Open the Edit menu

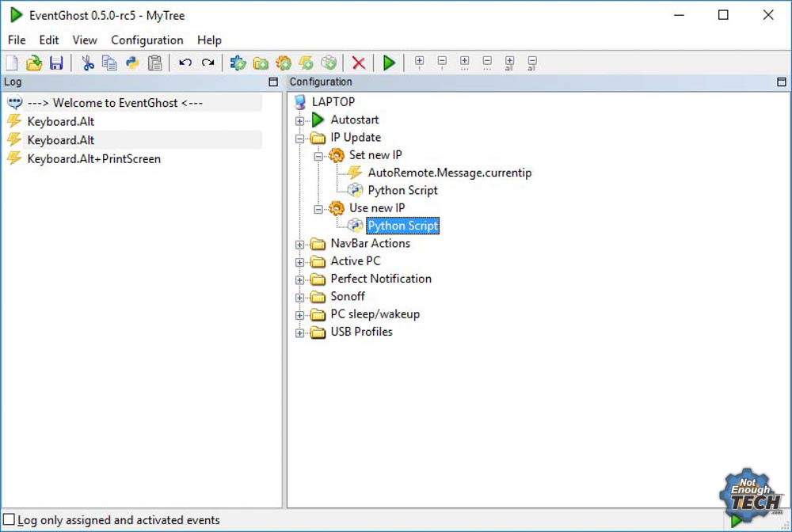(x=49, y=40)
